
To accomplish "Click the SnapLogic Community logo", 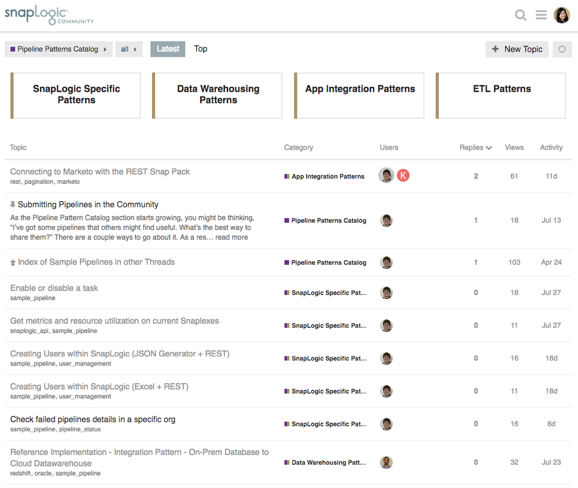I will point(49,15).
